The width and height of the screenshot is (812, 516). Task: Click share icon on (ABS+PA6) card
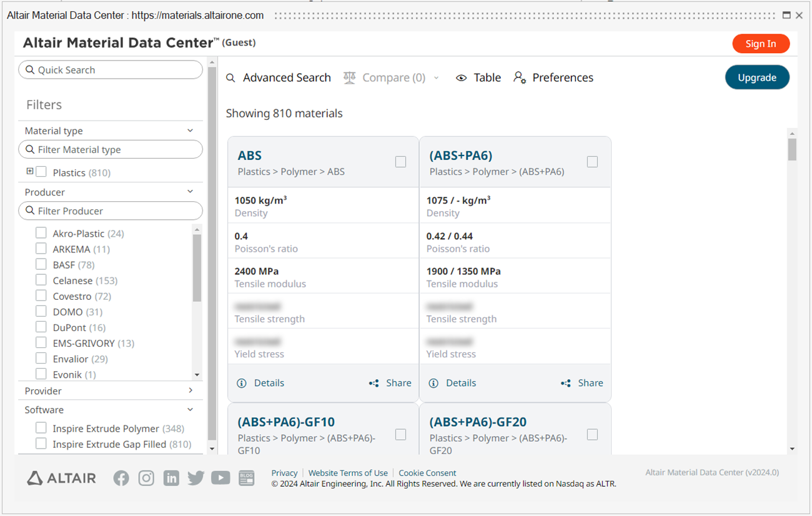coord(565,383)
